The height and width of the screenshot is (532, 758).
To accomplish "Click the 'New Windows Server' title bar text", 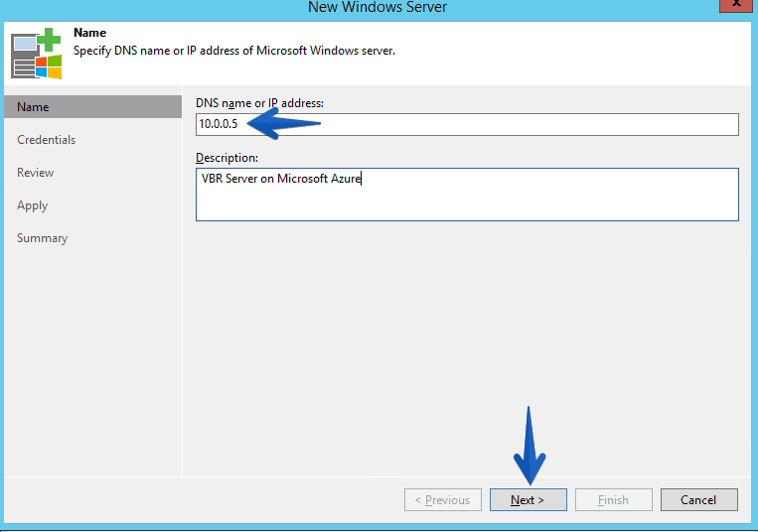I will [378, 7].
